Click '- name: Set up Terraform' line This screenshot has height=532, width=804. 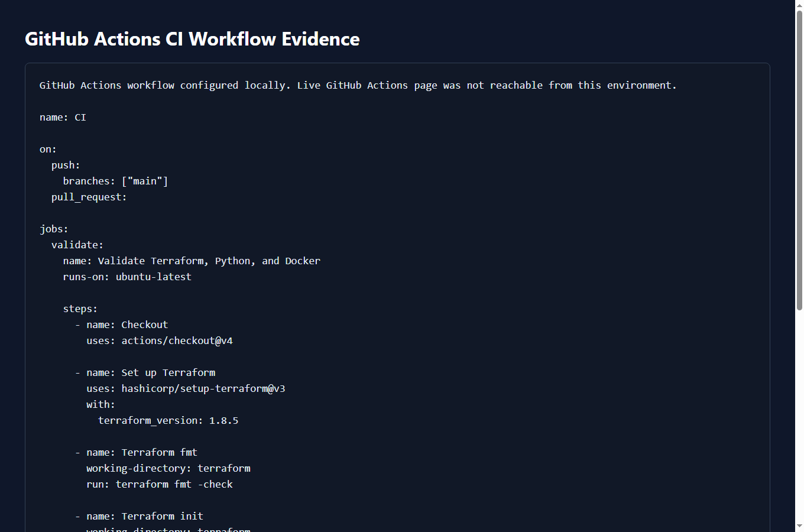pos(145,373)
